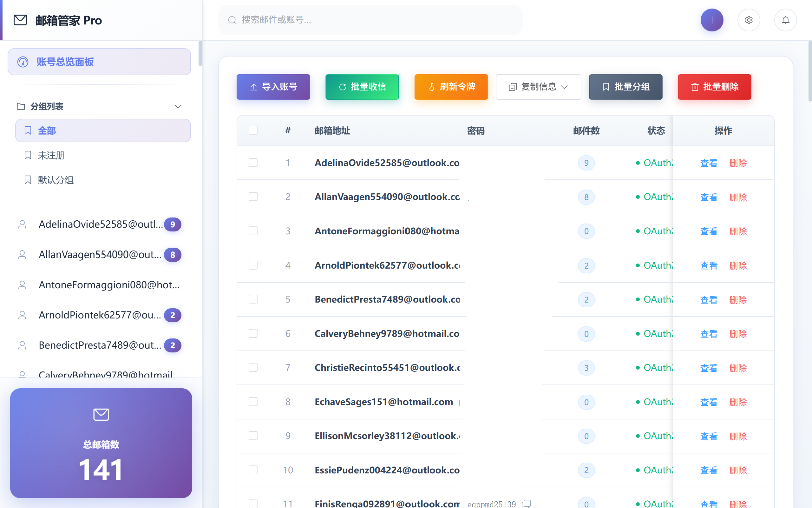This screenshot has height=508, width=812.
Task: Click 查看 for AdelinaOvide52585 row
Action: coord(709,163)
